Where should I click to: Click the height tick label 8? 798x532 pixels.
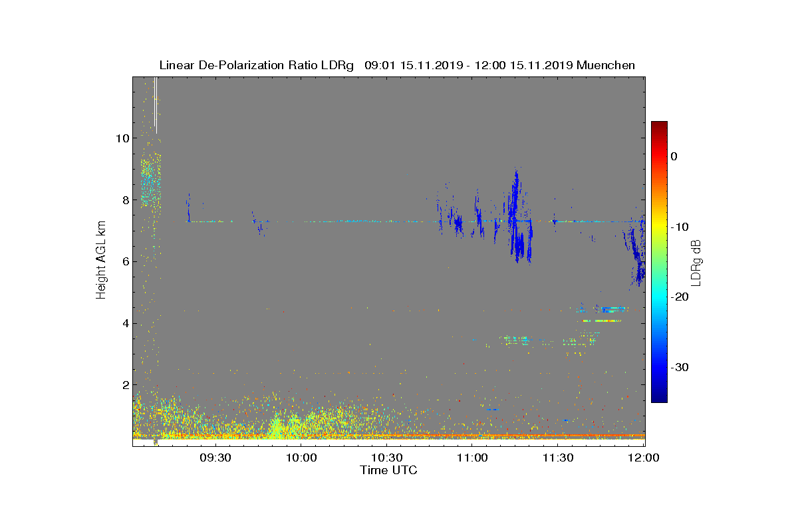point(124,199)
